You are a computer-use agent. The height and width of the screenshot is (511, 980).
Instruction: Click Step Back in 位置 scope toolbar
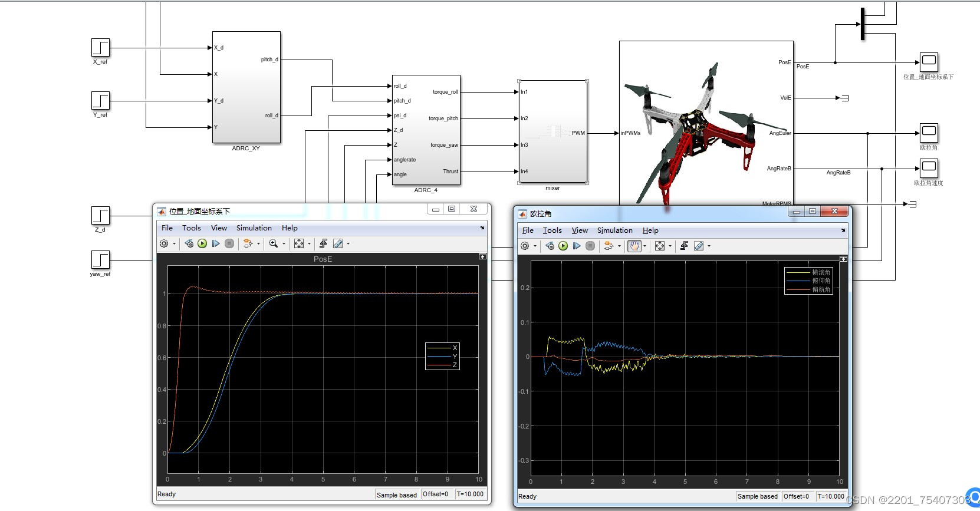189,243
